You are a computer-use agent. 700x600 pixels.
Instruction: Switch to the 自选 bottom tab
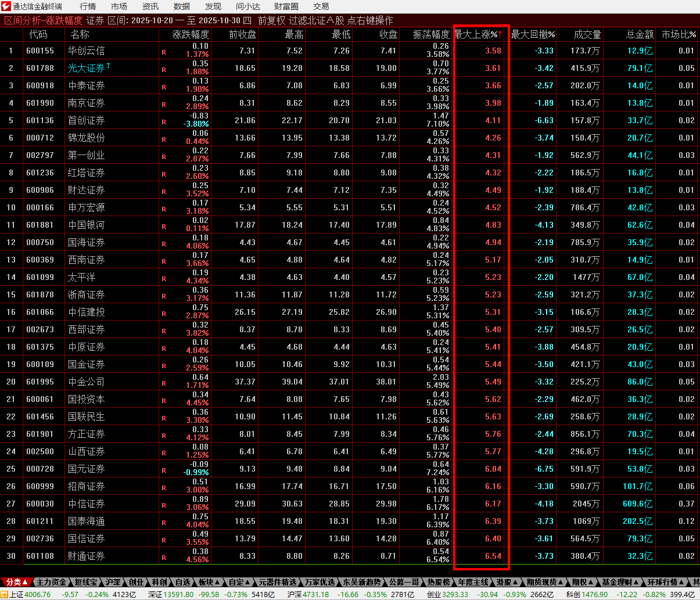182,582
